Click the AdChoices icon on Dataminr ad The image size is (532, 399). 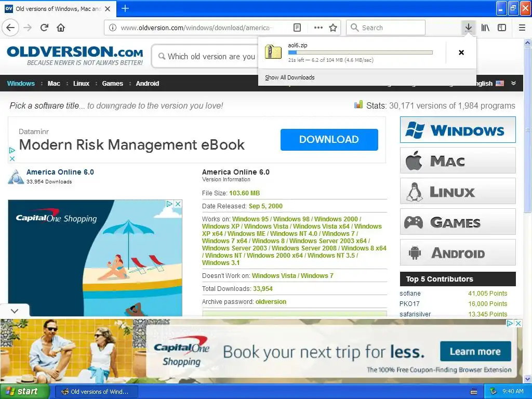(12, 150)
